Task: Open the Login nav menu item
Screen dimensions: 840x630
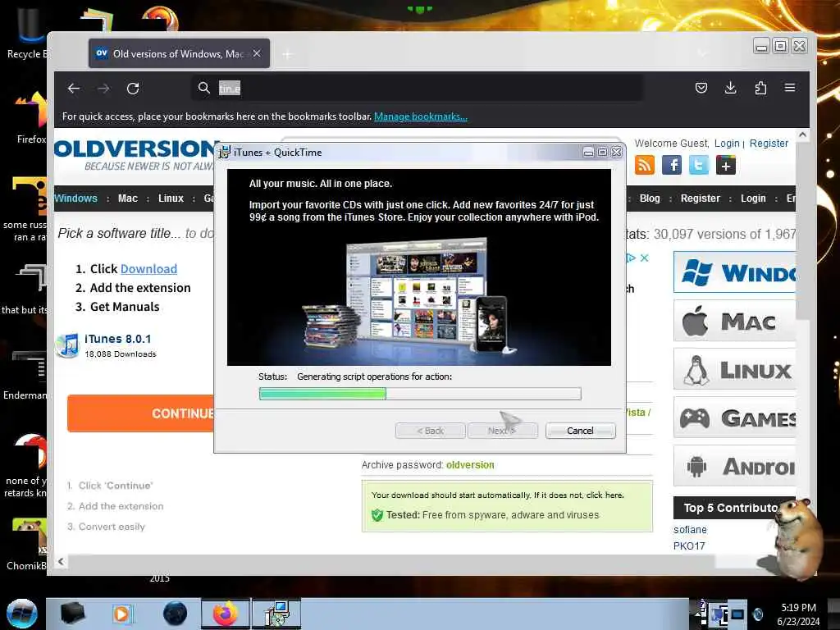Action: [753, 199]
